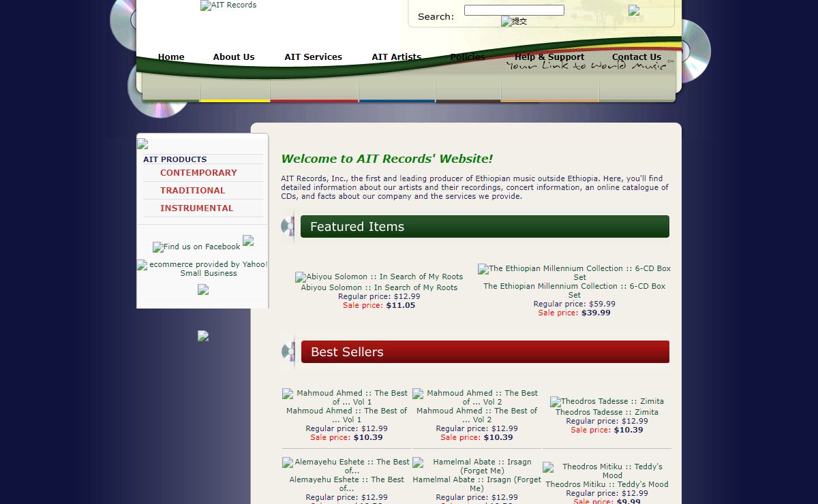Screen dimensions: 818x504
Task: Click the Featured Items section header
Action: (485, 227)
